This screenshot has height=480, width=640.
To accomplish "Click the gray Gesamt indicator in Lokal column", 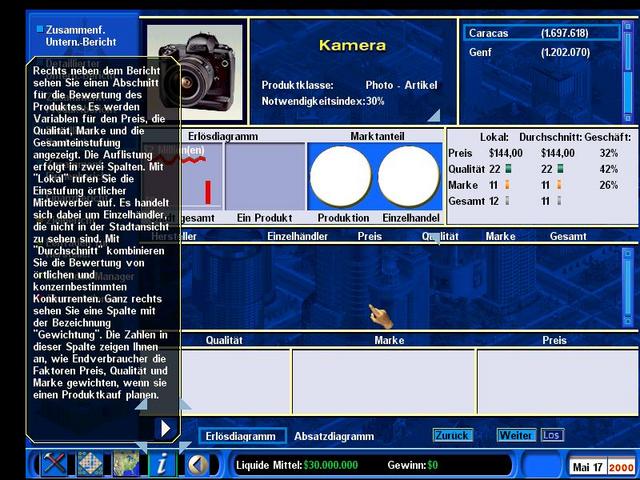I will tap(507, 201).
